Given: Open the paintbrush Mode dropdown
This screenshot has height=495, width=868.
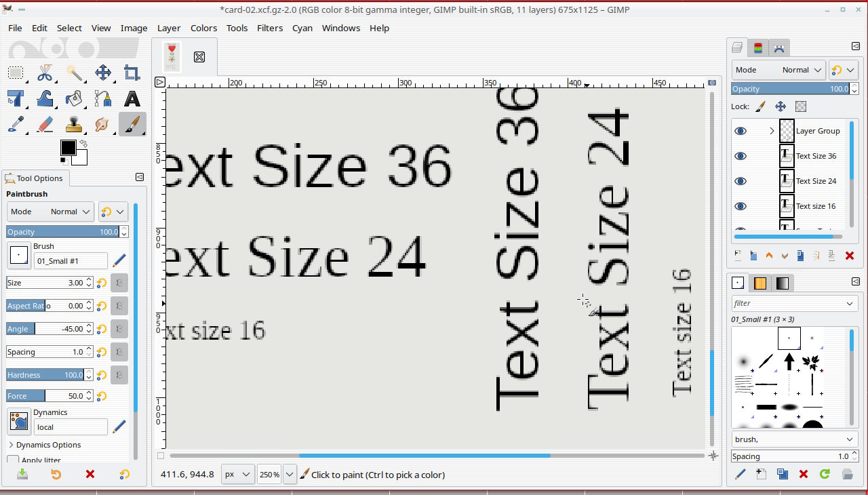Looking at the screenshot, I should (50, 212).
